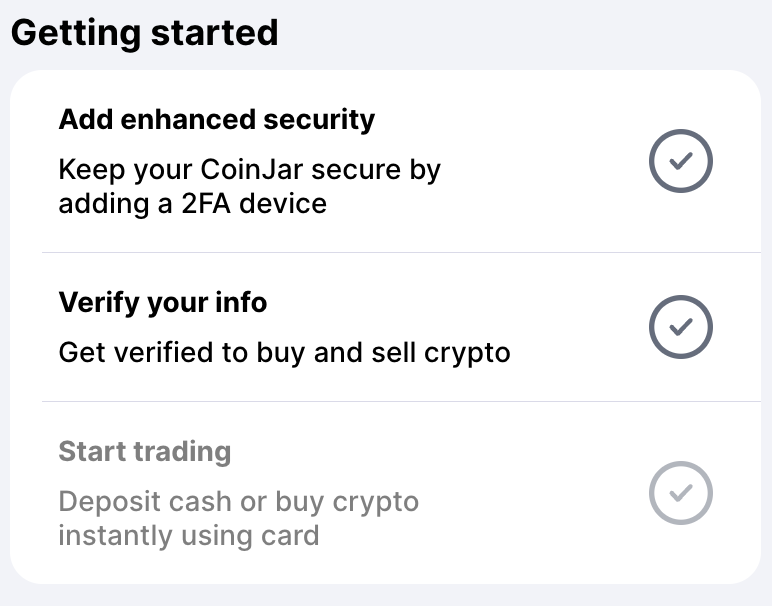This screenshot has width=772, height=606.
Task: Click the word 'info' in the Verify title
Action: [241, 302]
